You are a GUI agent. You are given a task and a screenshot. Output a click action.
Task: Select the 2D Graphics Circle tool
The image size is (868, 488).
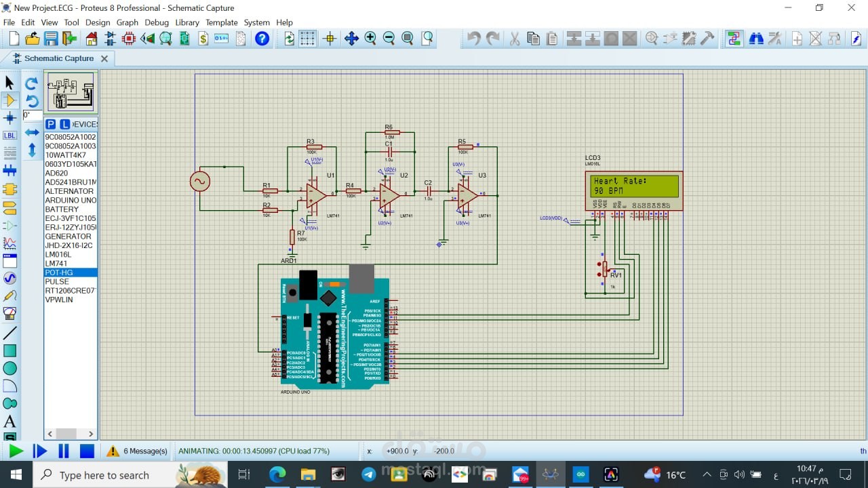9,368
